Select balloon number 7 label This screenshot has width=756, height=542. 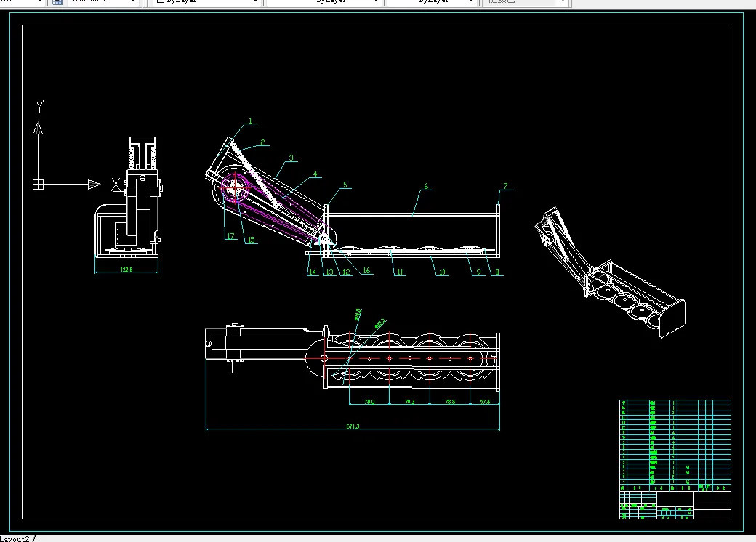coord(505,186)
